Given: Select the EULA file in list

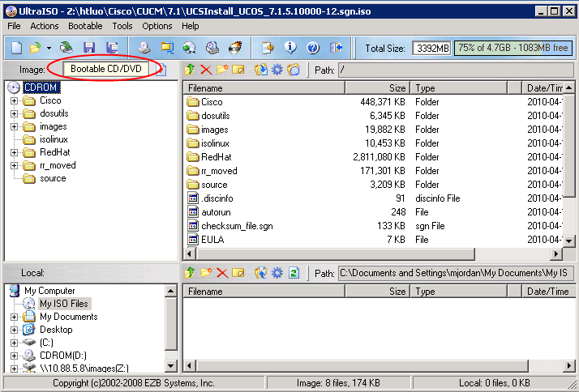Looking at the screenshot, I should click(212, 240).
